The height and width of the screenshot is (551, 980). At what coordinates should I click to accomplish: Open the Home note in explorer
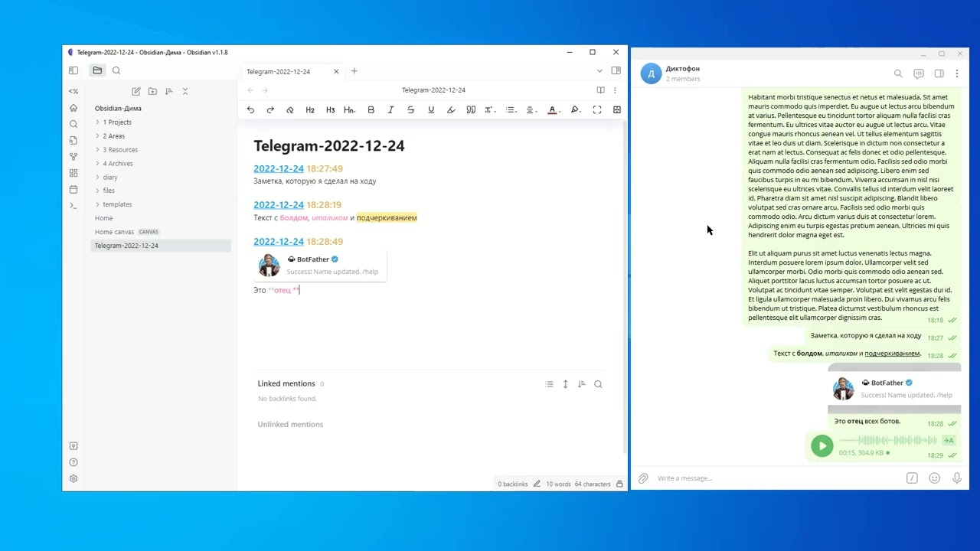(x=160, y=218)
